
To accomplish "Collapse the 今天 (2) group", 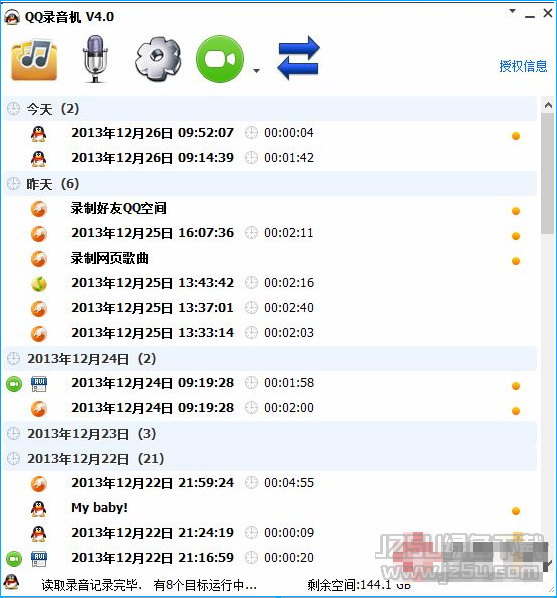I will point(270,109).
